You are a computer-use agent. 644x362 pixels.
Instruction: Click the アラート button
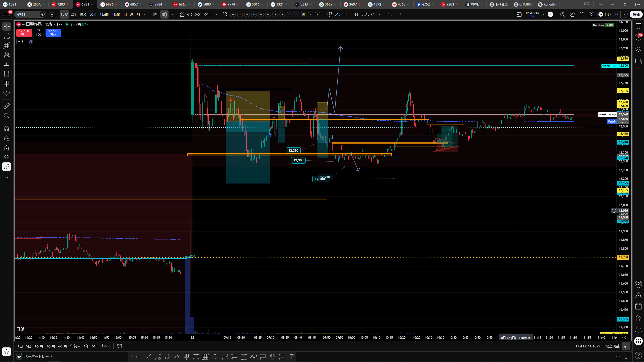pyautogui.click(x=338, y=14)
